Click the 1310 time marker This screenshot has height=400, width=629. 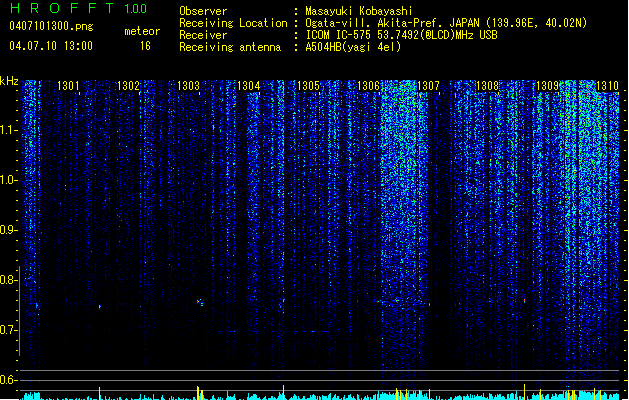(x=607, y=86)
